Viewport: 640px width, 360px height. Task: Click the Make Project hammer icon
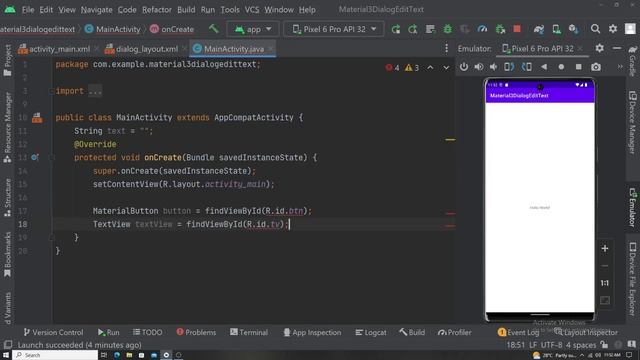(x=213, y=29)
